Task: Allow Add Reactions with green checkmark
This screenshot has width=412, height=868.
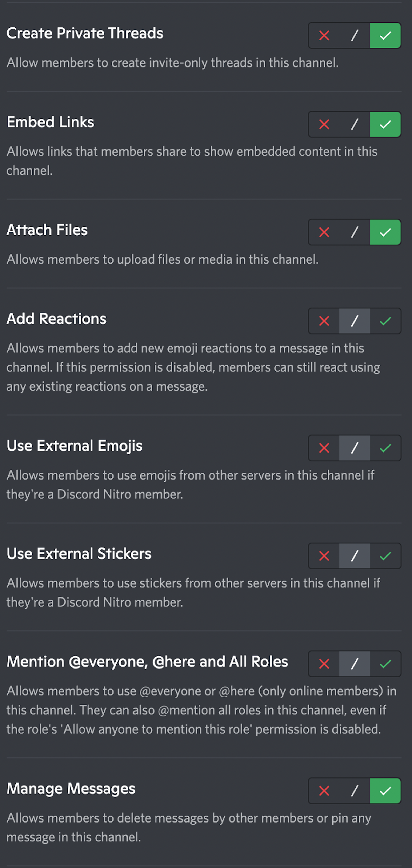Action: pos(385,321)
